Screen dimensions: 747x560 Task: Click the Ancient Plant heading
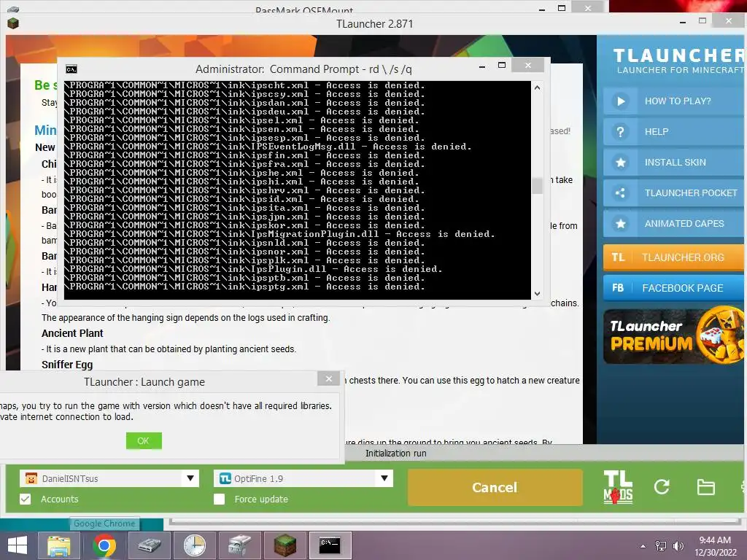pyautogui.click(x=72, y=333)
